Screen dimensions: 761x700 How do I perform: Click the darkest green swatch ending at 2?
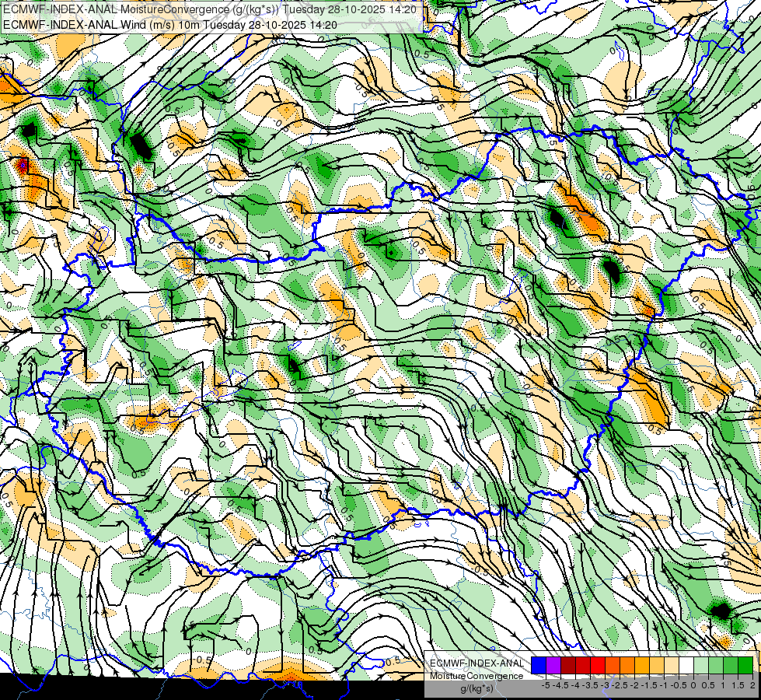745,666
